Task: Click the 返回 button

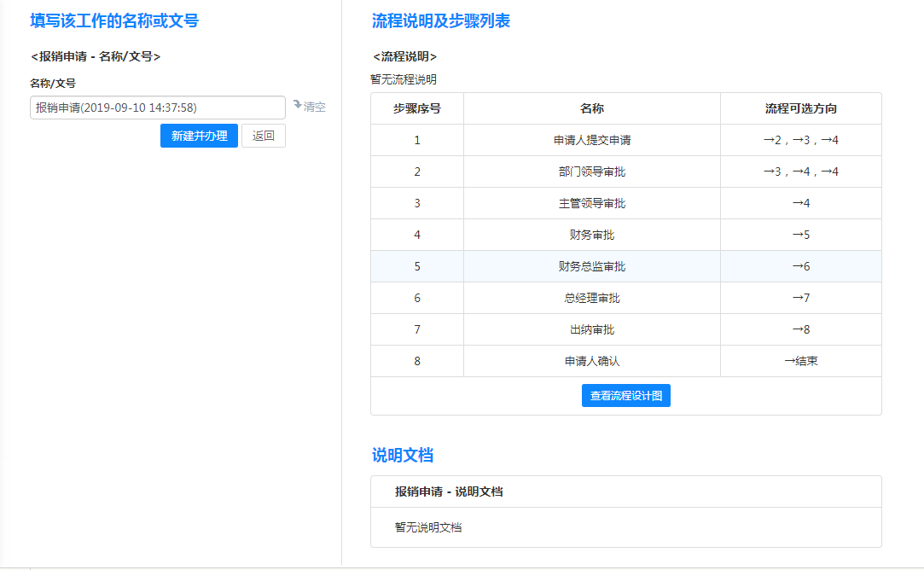Action: pos(263,136)
